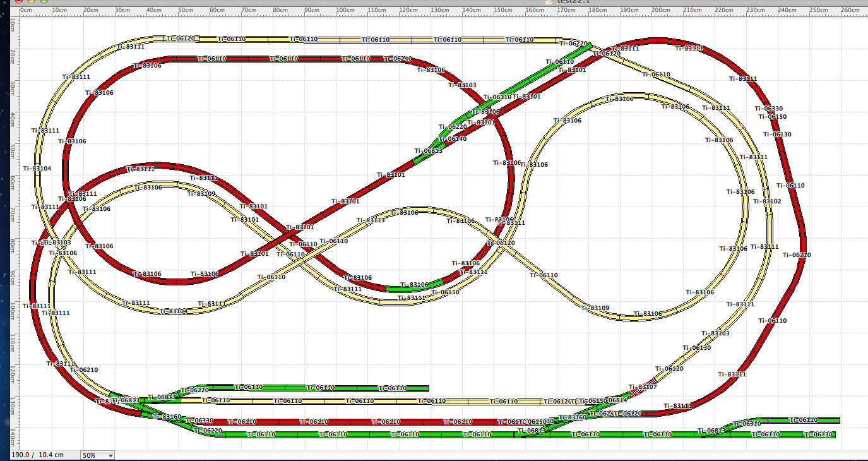This screenshot has width=868, height=461.
Task: Select Ti-06130 label at end of bottom green track
Action: [819, 434]
